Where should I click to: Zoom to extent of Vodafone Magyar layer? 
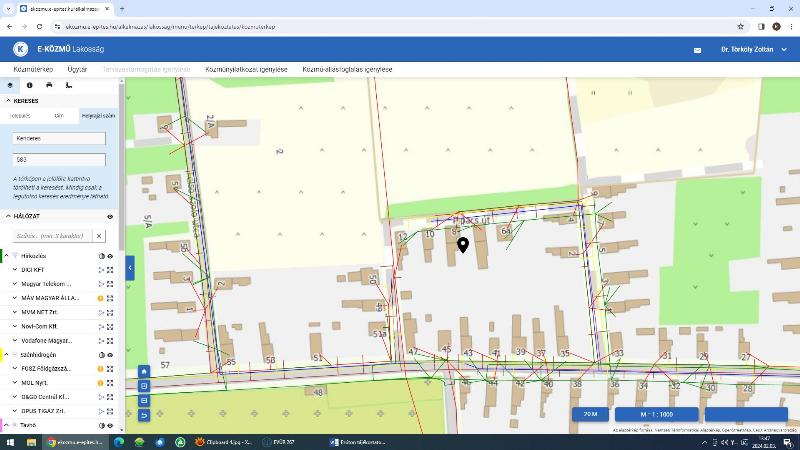(110, 341)
